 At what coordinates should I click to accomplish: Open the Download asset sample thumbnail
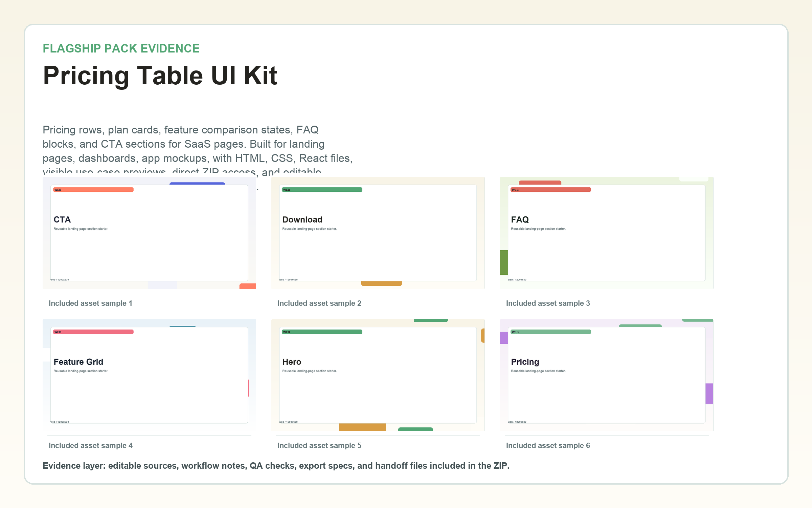(378, 233)
